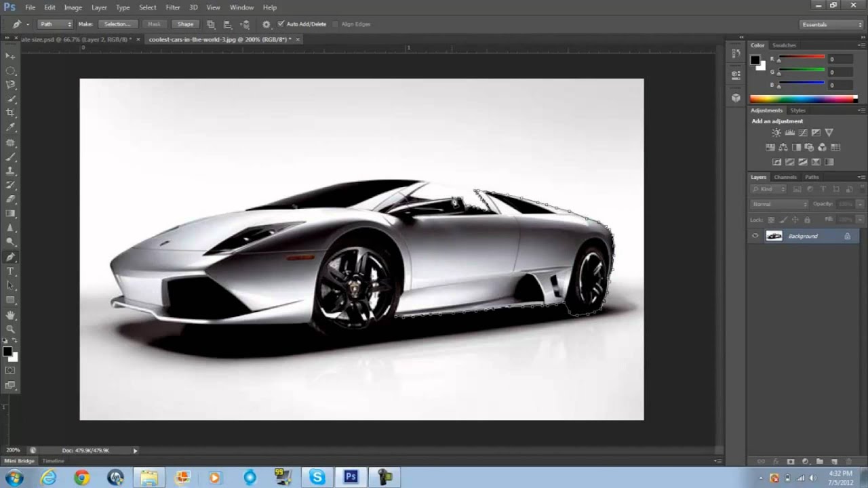
Task: Open the Mini Bridge panel
Action: pos(19,461)
